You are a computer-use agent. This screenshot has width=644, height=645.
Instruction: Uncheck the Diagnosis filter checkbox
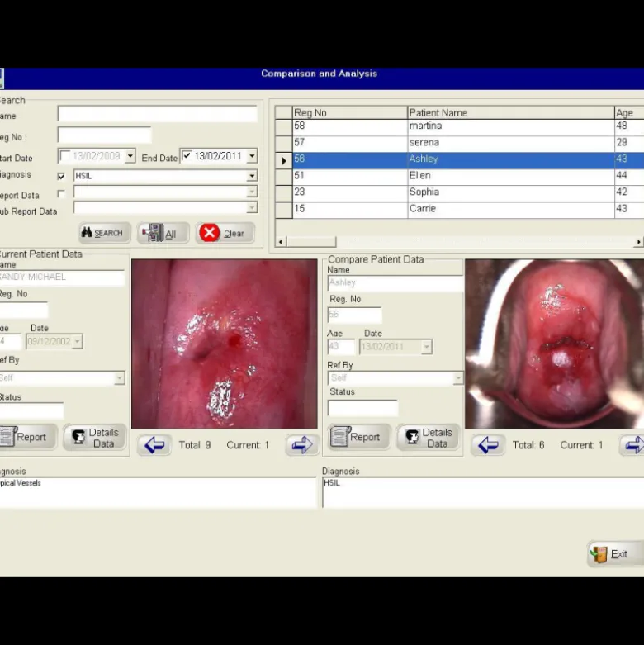coord(61,176)
